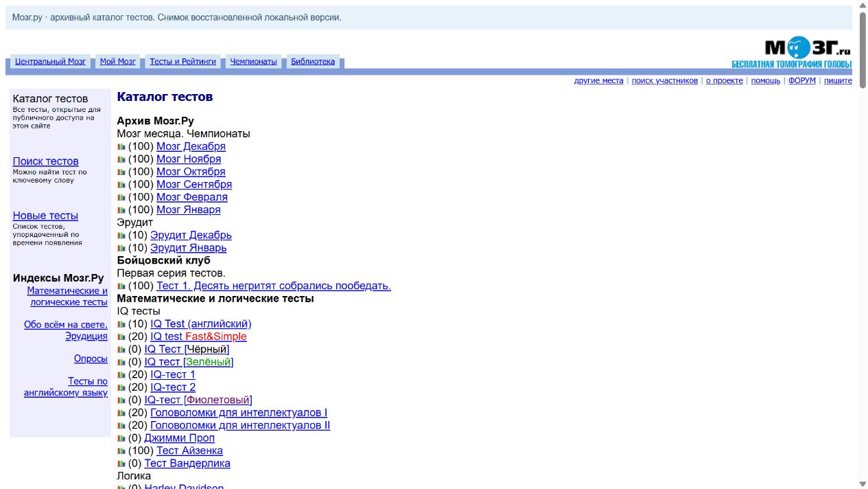Click the chart icon beside Тест Айзенка
This screenshot has width=868, height=489.
point(121,451)
